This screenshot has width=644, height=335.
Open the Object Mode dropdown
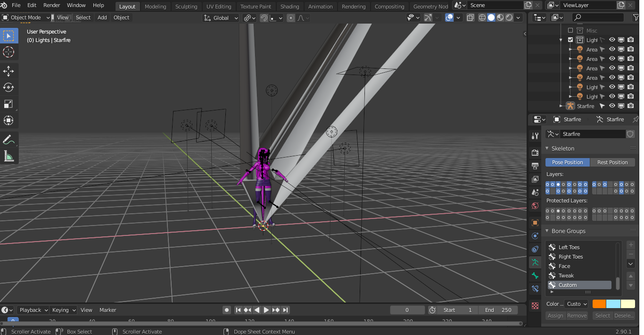click(26, 17)
